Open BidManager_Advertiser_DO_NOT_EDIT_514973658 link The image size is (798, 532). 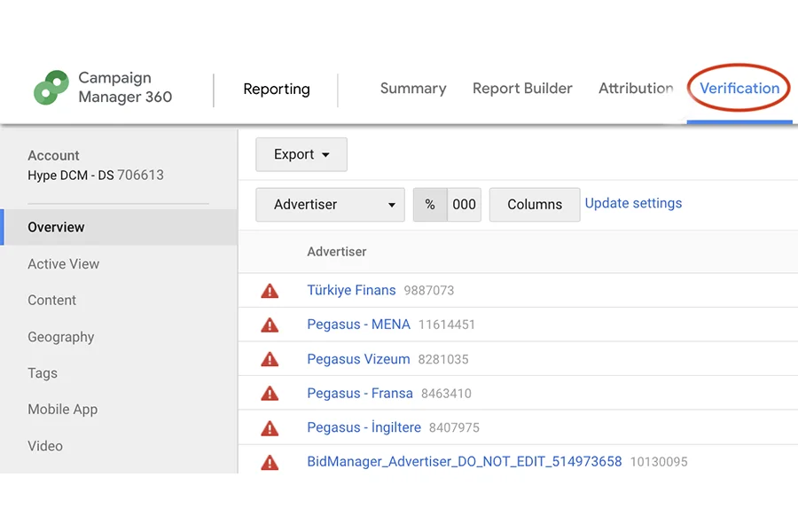[x=464, y=461]
